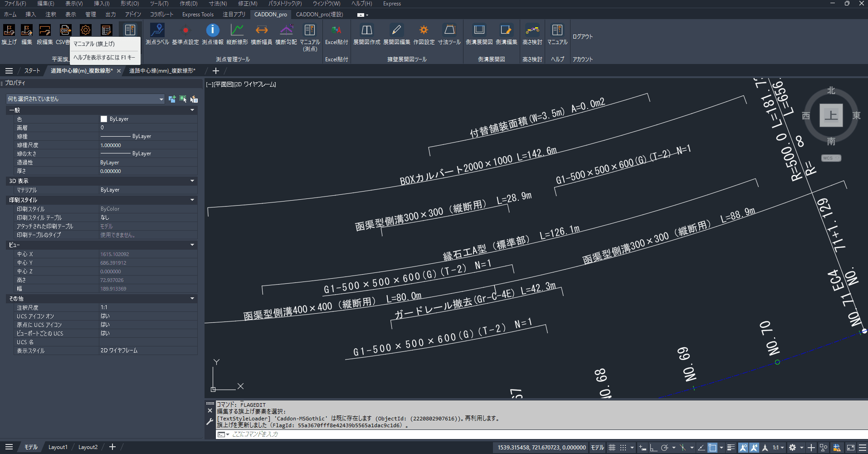The image size is (868, 454).
Task: Switch to the Layout1 tab
Action: (58, 447)
